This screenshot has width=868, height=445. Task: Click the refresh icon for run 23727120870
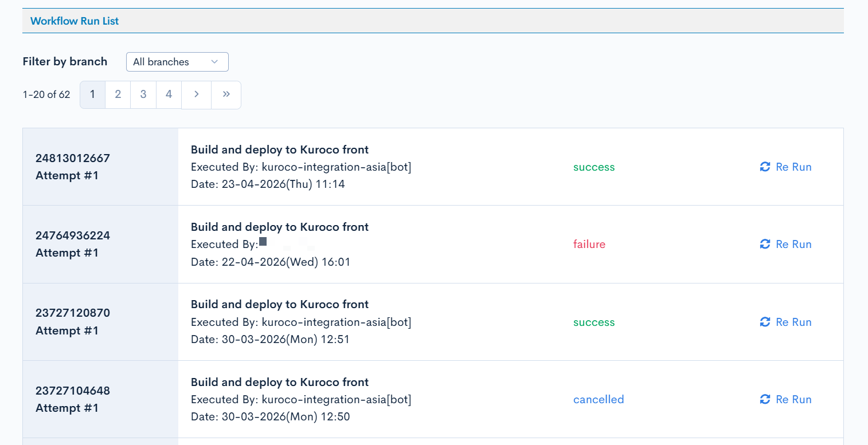tap(765, 322)
